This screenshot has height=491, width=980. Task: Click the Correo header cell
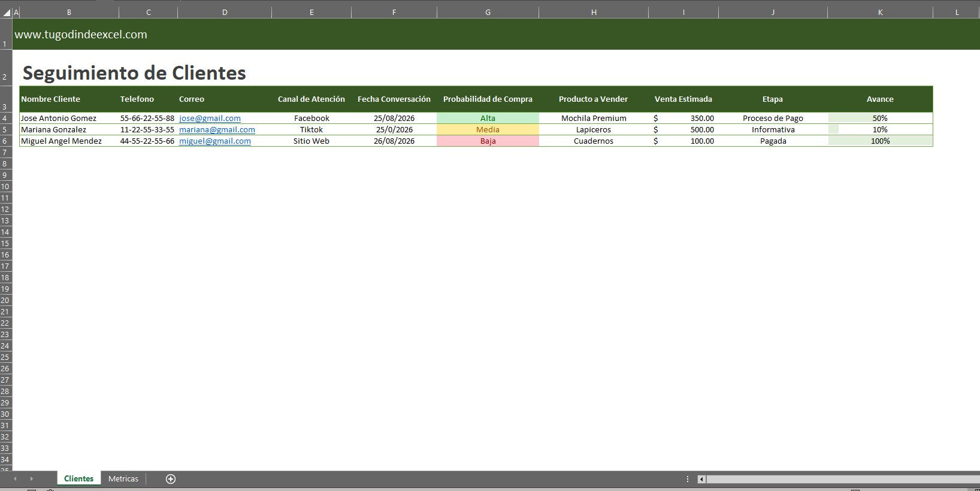click(x=225, y=99)
